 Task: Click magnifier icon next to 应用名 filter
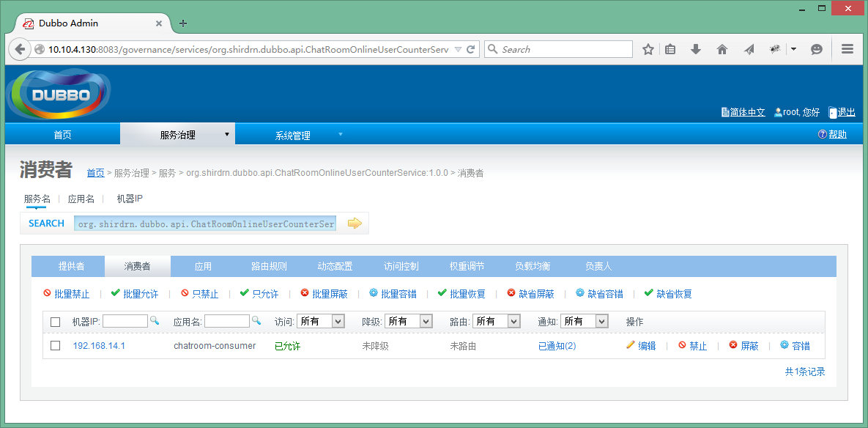(256, 321)
